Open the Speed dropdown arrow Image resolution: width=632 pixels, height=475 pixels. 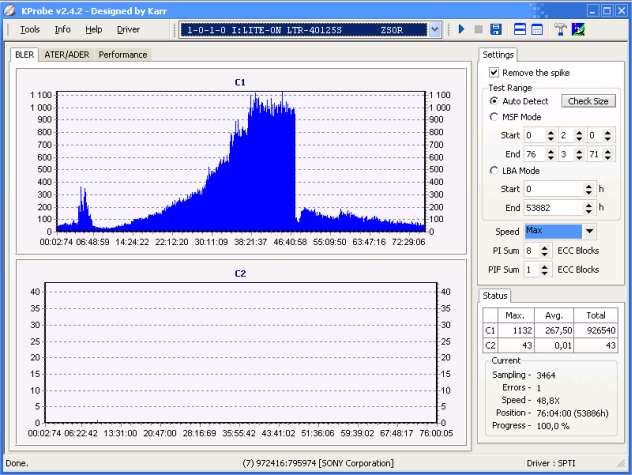[x=589, y=231]
